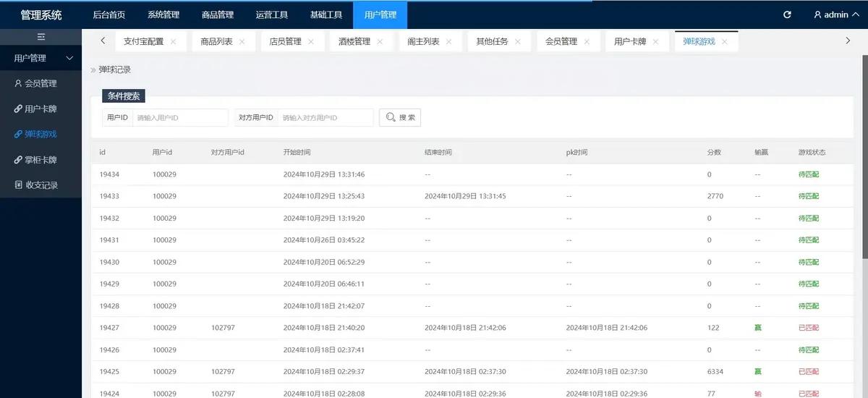Viewport: 868px width, 398px height.
Task: Click 输 result in row 19424
Action: click(758, 394)
